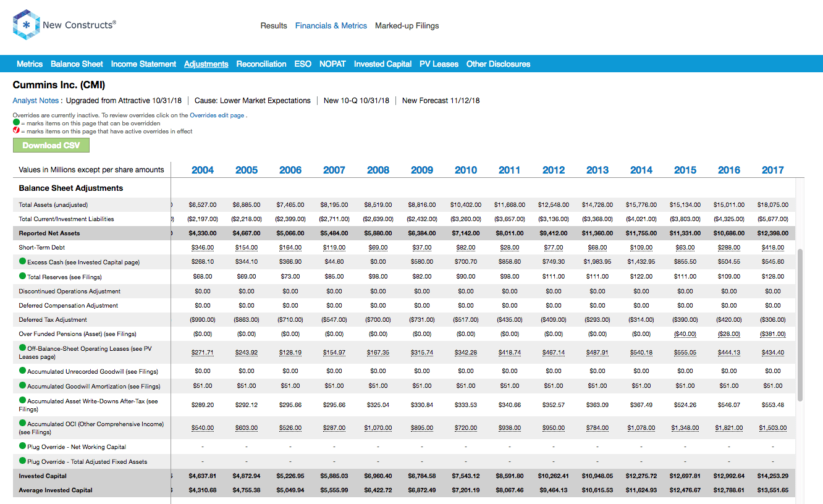Click 2008 Accumulated OCI value $1,070.00
Image resolution: width=823 pixels, height=504 pixels.
tap(378, 428)
